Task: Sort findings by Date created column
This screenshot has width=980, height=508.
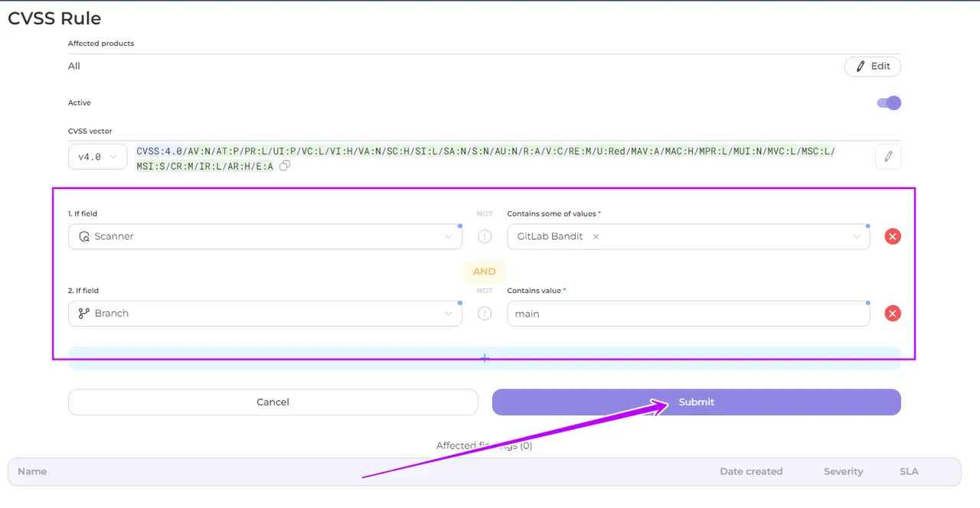Action: click(x=750, y=472)
